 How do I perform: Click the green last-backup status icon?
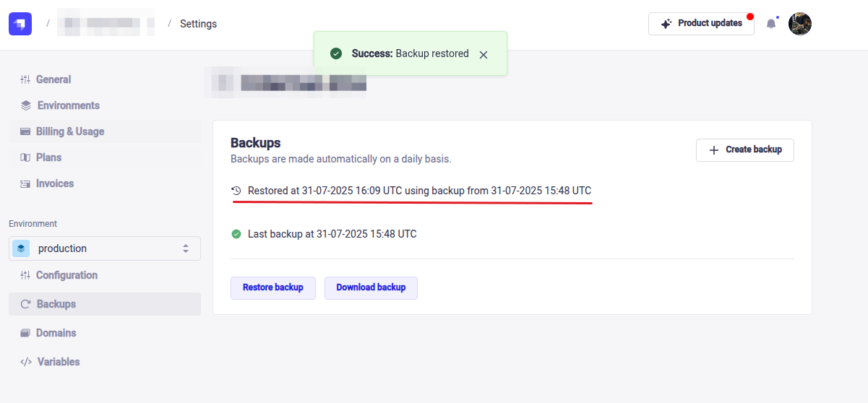pyautogui.click(x=236, y=234)
